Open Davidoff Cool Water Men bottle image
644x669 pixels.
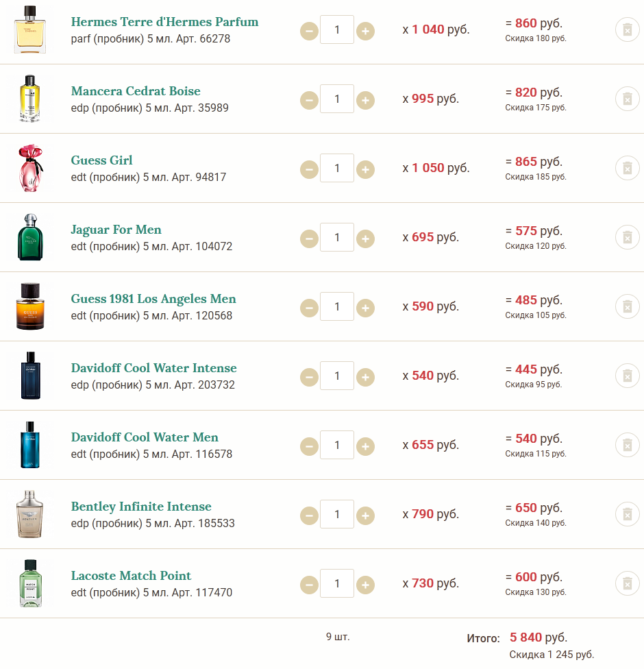point(31,445)
